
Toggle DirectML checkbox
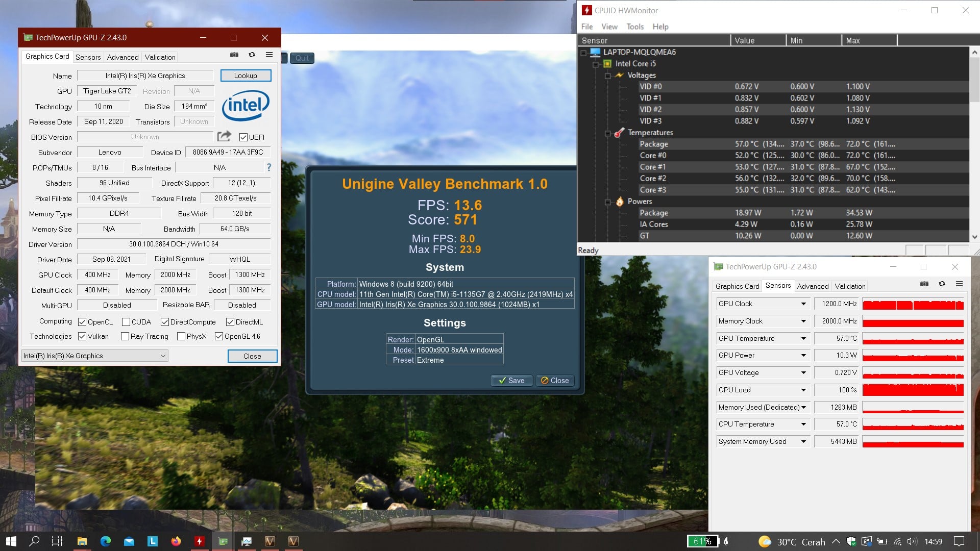[x=230, y=322]
